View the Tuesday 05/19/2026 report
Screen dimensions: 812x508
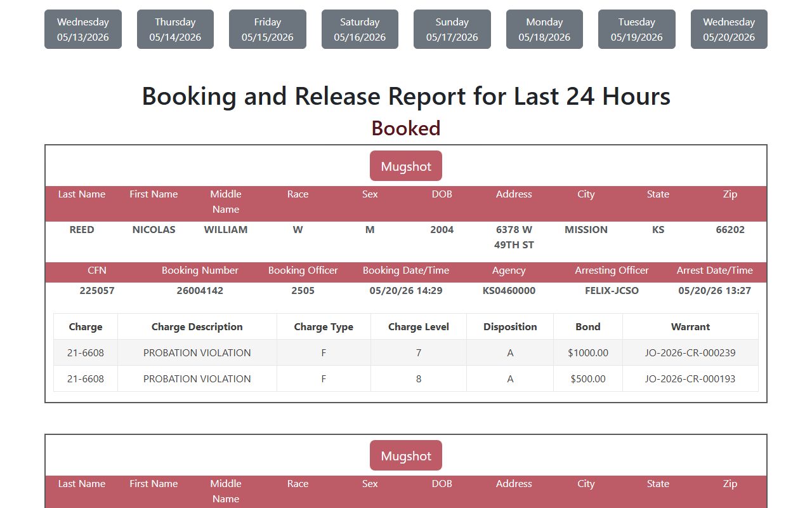(637, 29)
